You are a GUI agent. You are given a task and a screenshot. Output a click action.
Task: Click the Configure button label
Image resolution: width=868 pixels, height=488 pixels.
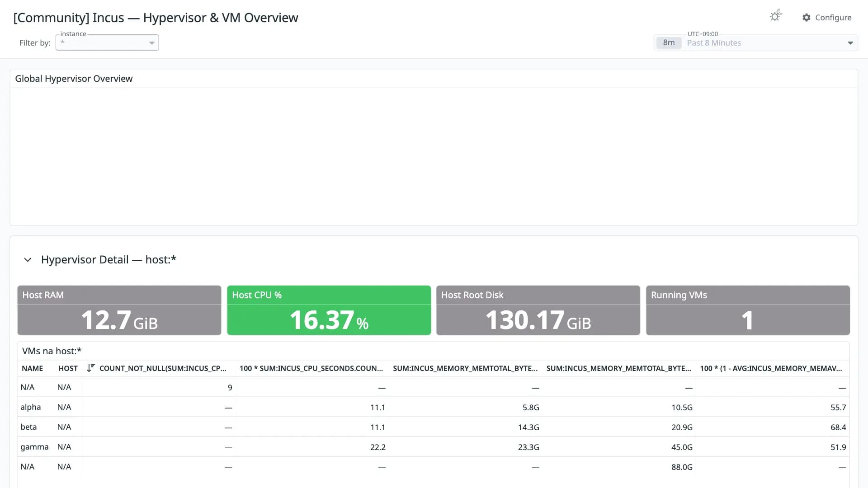coord(833,18)
